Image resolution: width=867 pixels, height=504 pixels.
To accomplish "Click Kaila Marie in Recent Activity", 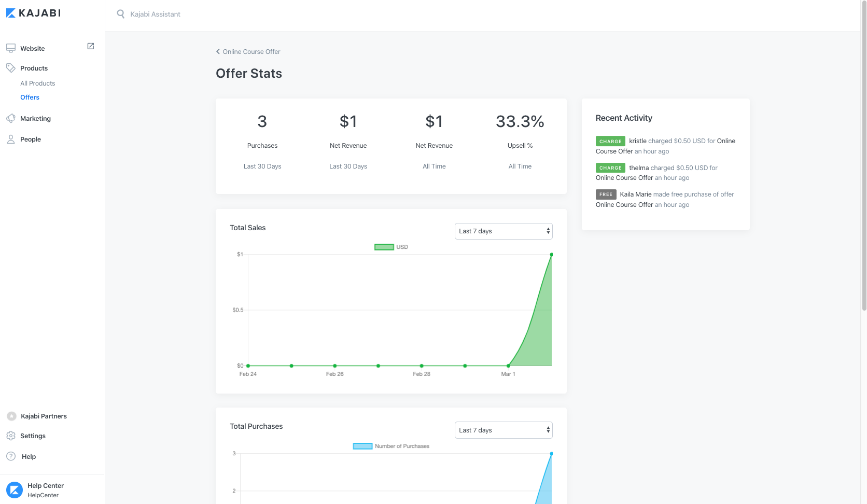I will 636,194.
